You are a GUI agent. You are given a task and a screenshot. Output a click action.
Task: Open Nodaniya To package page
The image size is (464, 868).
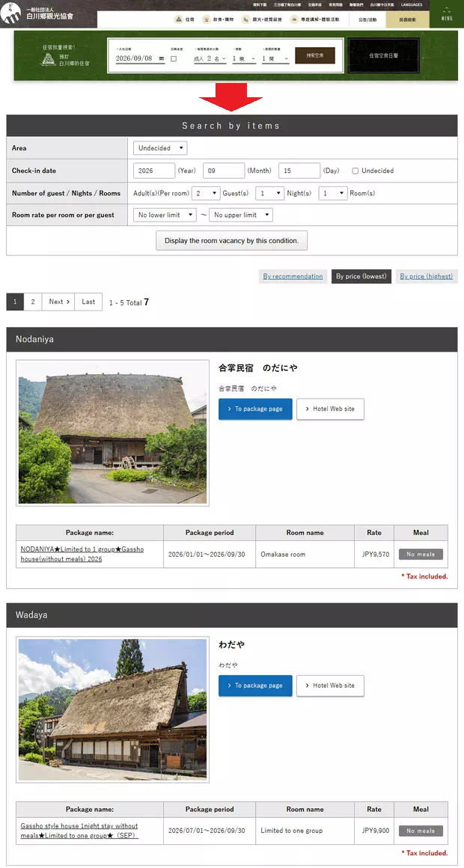[x=255, y=409]
